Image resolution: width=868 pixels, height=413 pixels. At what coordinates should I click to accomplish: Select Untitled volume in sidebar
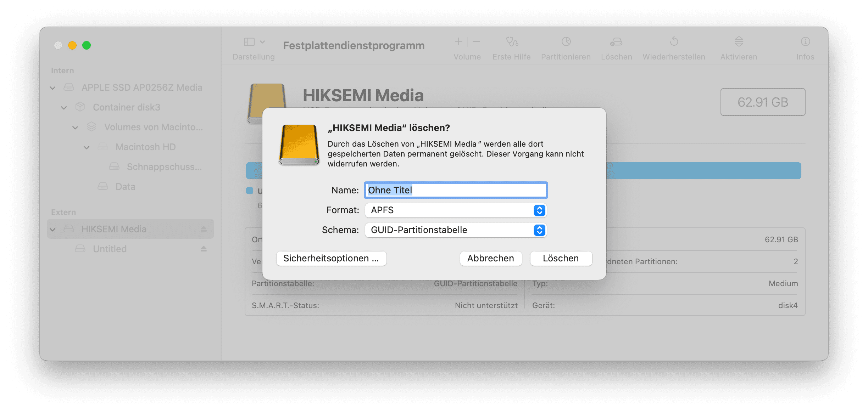coord(130,249)
